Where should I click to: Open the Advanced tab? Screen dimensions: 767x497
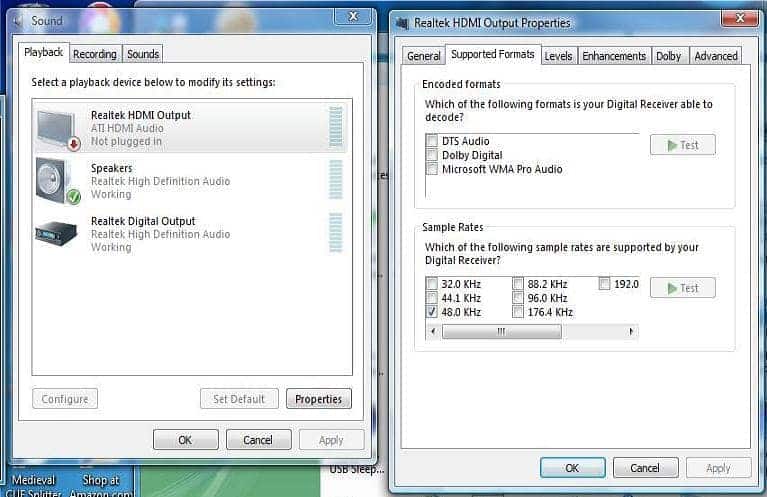pyautogui.click(x=716, y=56)
